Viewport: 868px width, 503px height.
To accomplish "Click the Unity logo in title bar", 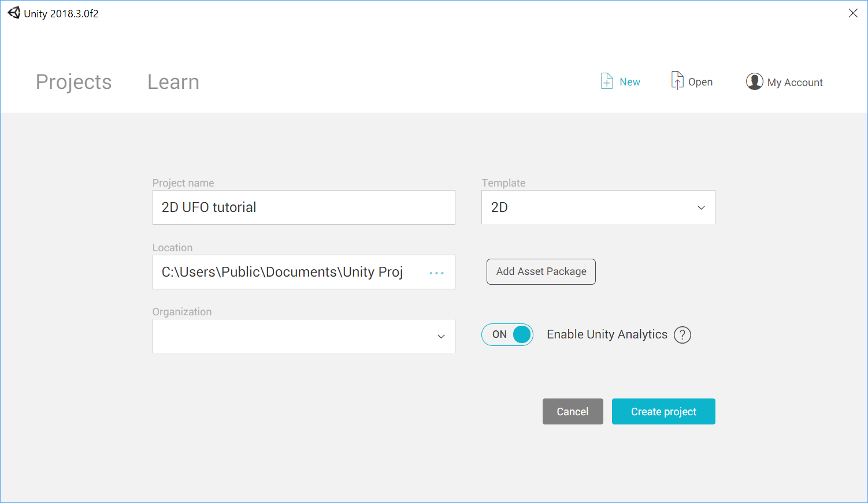I will 14,13.
